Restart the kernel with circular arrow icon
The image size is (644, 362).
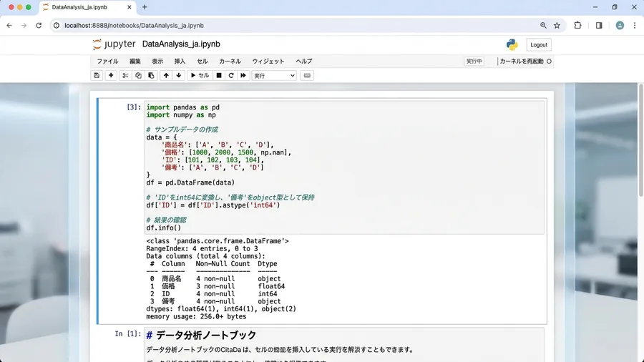click(x=231, y=76)
